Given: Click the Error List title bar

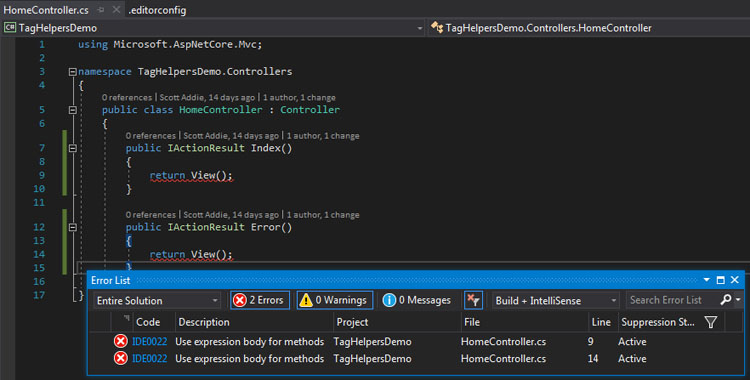Looking at the screenshot, I should 416,280.
